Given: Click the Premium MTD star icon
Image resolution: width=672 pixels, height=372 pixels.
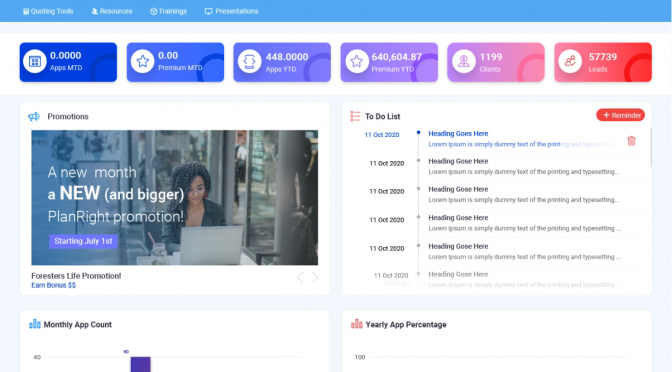Looking at the screenshot, I should point(142,61).
